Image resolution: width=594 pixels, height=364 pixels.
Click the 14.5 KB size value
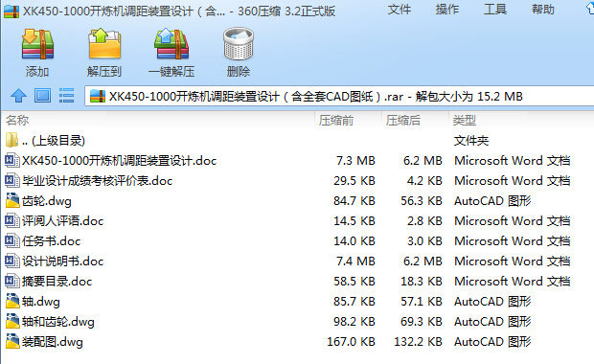354,221
